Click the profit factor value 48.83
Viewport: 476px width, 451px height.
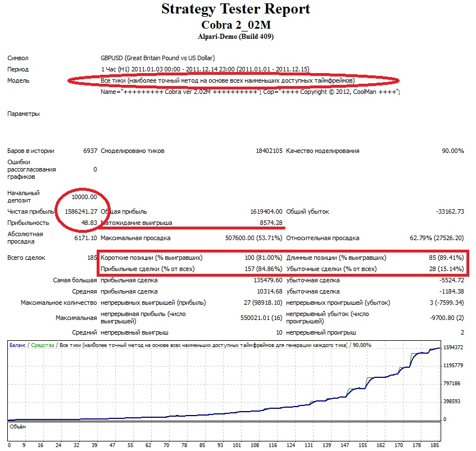[x=89, y=223]
